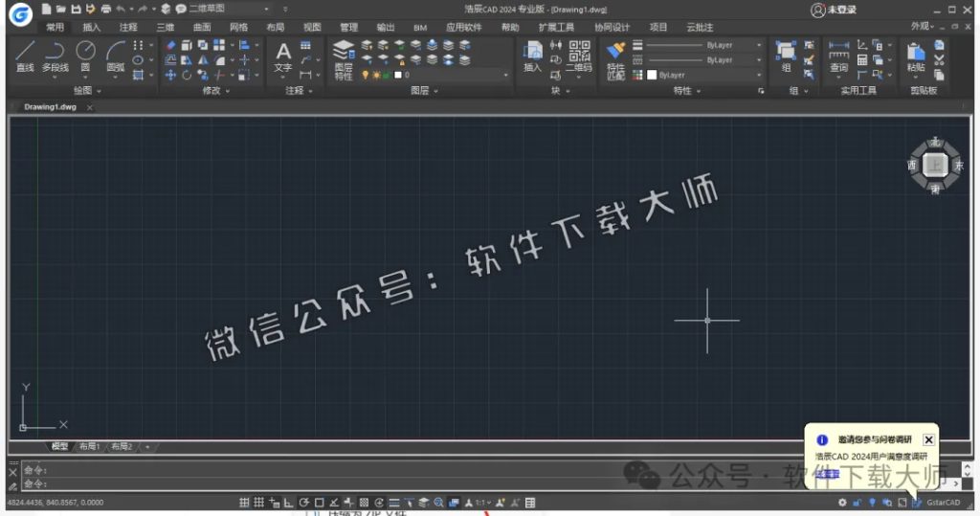Viewport: 980px width, 516px height.
Task: Click the 未登录 login button
Action: click(834, 10)
